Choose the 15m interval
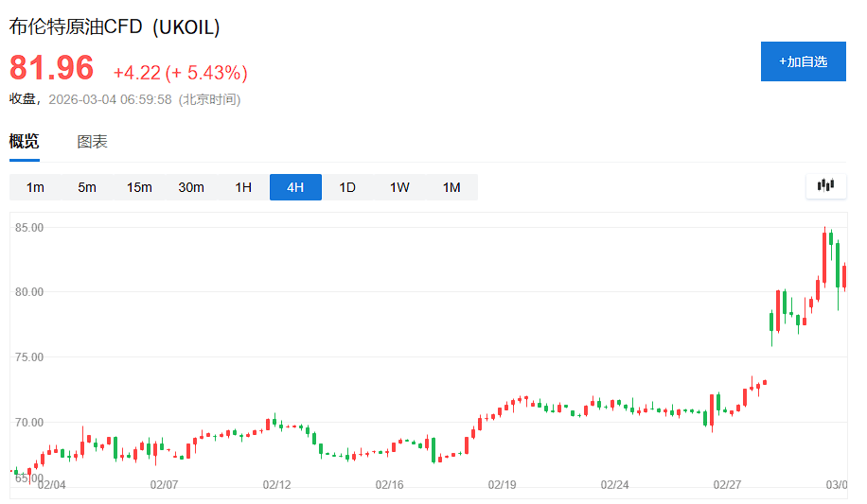Screen dimensions: 867x504 click(139, 187)
